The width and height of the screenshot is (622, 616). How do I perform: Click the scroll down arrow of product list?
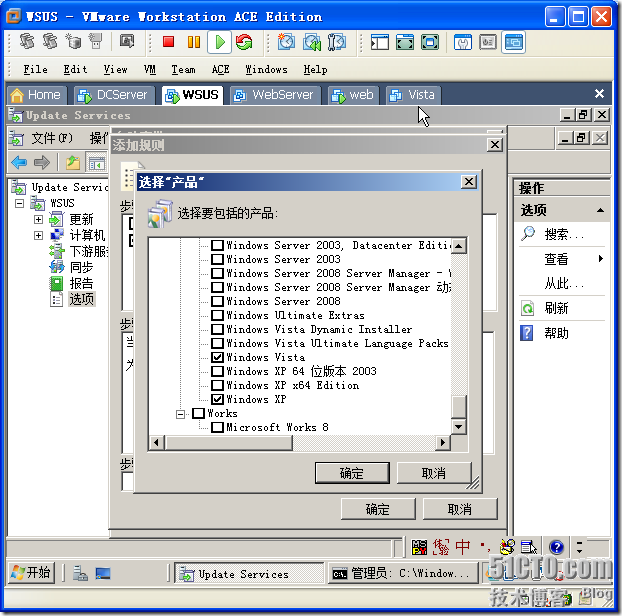coord(459,427)
